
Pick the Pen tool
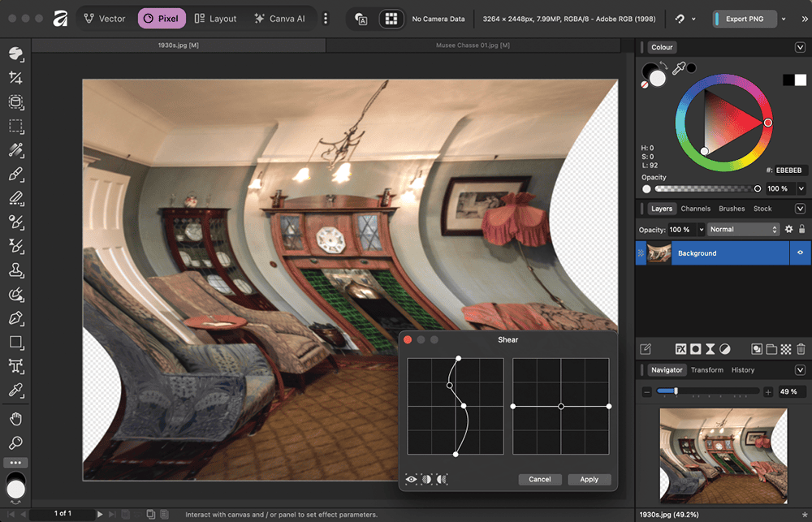point(15,318)
